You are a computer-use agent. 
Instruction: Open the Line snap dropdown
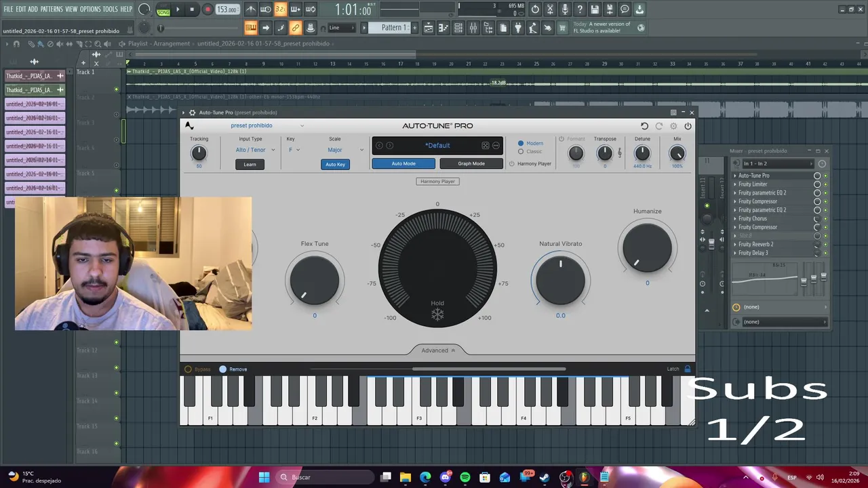[x=341, y=28]
